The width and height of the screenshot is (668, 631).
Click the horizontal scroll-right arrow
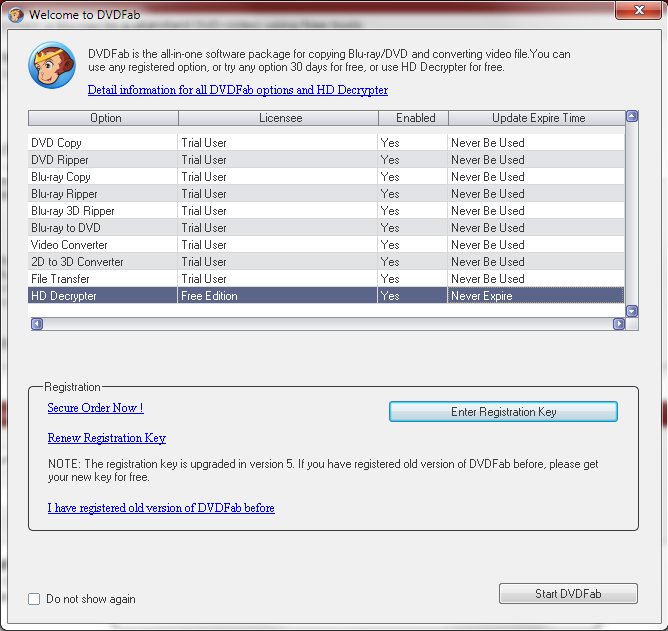click(619, 324)
